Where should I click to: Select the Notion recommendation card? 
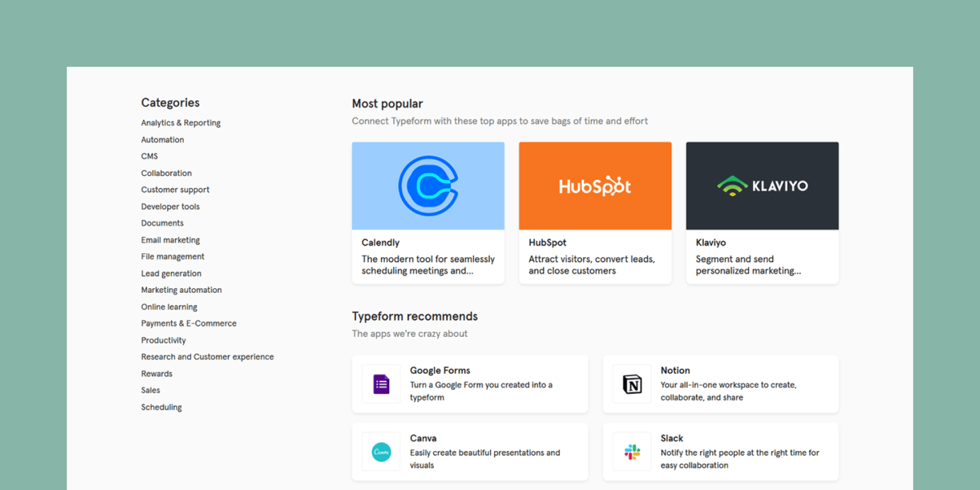pyautogui.click(x=720, y=383)
